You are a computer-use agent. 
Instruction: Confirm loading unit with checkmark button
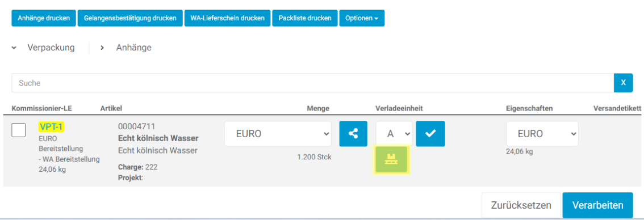pos(430,134)
